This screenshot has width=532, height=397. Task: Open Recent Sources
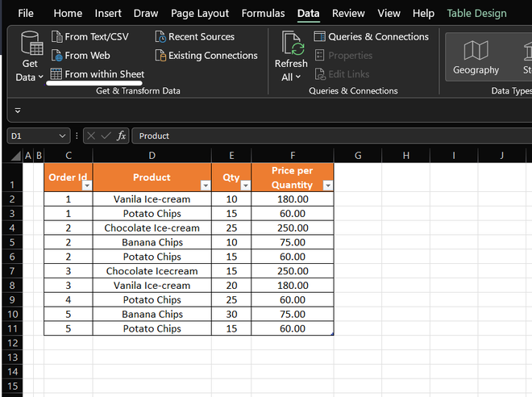(x=195, y=36)
